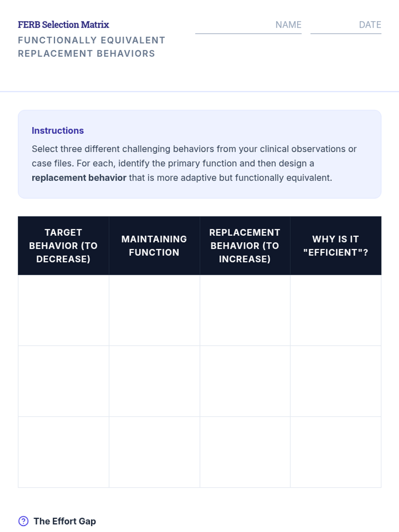This screenshot has width=399, height=532.
Task: Click third-row cell under Maintaining Function column
Action: tap(154, 452)
